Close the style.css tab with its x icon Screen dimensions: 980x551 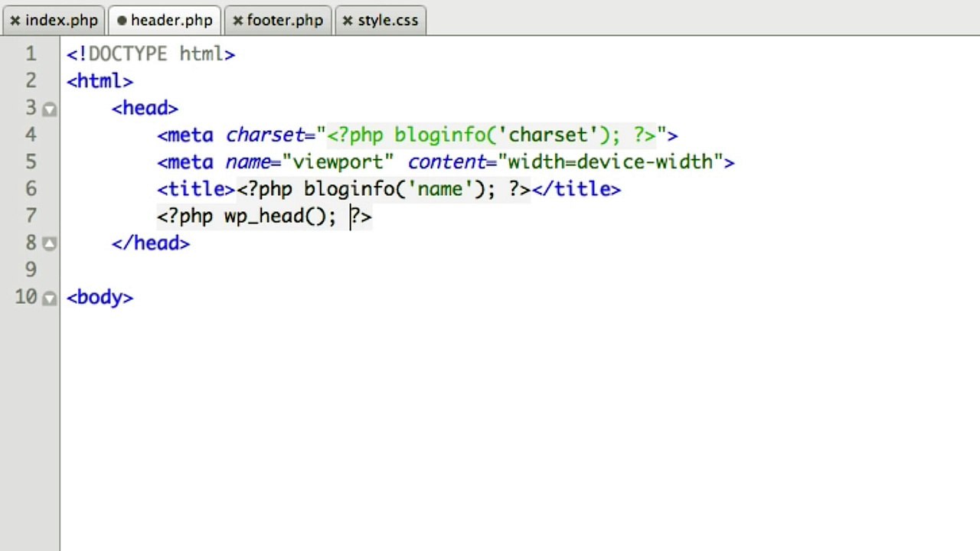click(348, 21)
